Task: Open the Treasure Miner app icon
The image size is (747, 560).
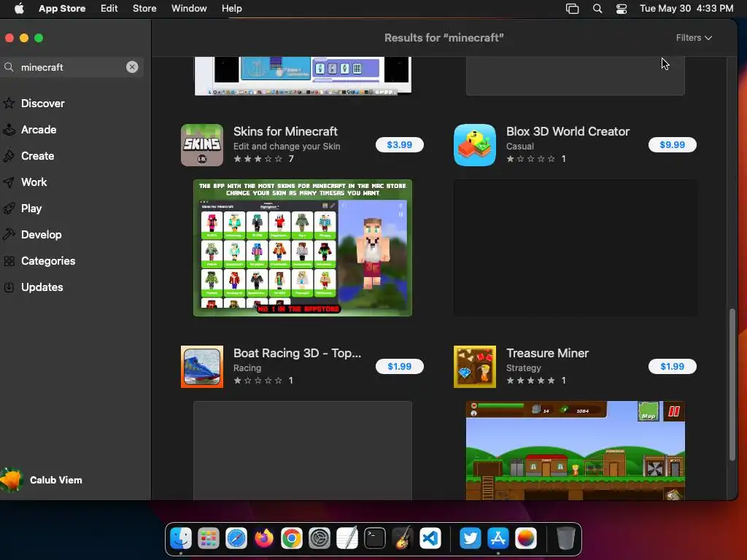Action: click(x=475, y=367)
